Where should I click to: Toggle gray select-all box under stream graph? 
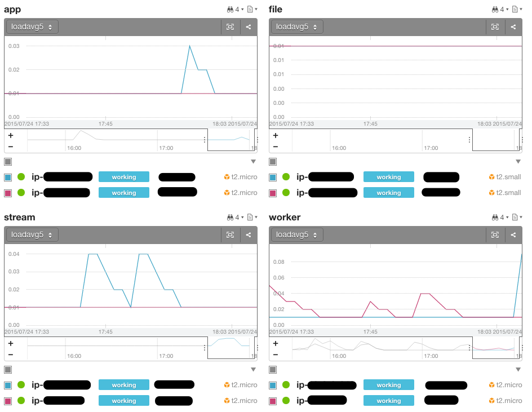pyautogui.click(x=8, y=370)
